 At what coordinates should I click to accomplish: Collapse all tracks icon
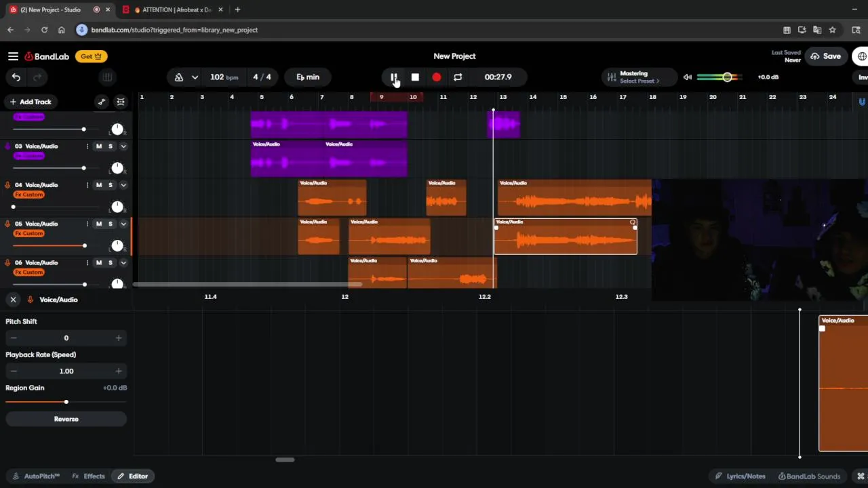tap(121, 102)
